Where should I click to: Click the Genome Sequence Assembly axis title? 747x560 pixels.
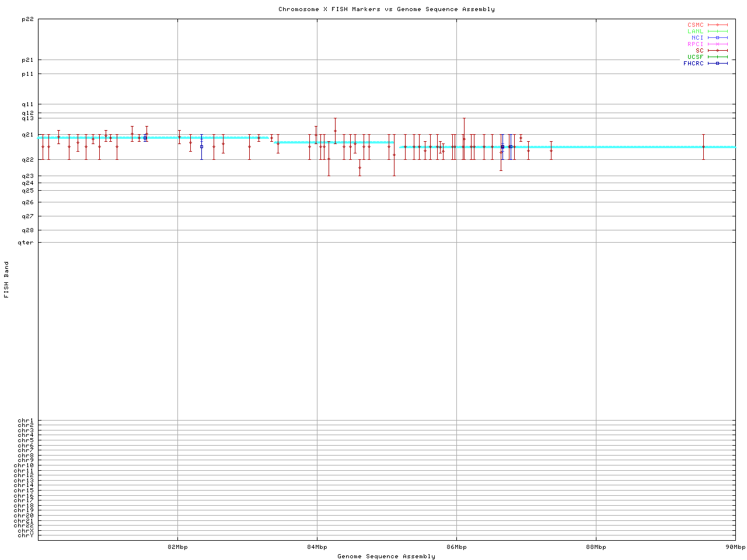[386, 556]
